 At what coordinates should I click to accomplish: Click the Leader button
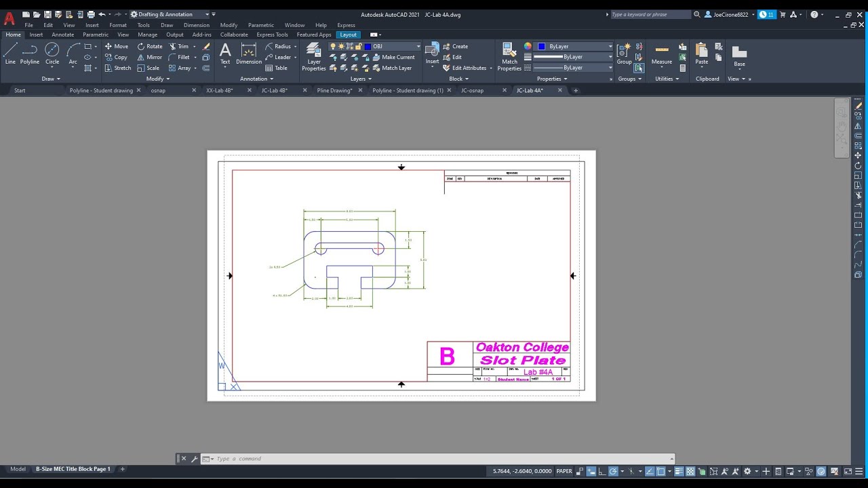coord(278,58)
